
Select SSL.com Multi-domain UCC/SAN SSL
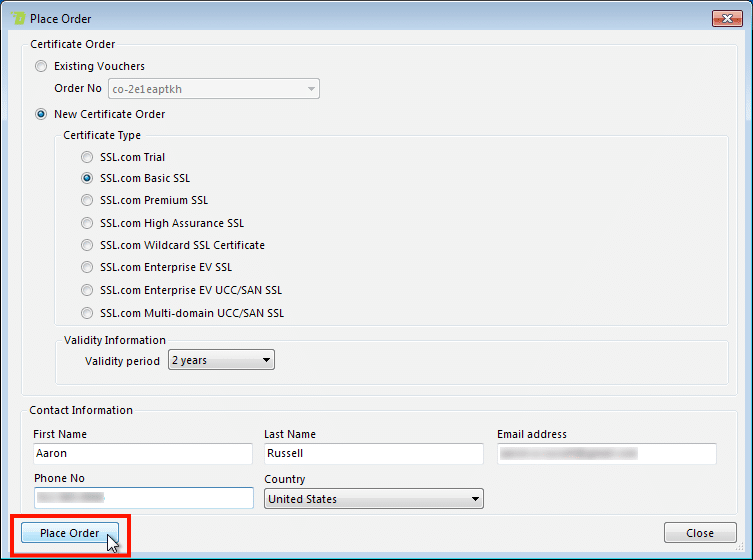pyautogui.click(x=88, y=313)
